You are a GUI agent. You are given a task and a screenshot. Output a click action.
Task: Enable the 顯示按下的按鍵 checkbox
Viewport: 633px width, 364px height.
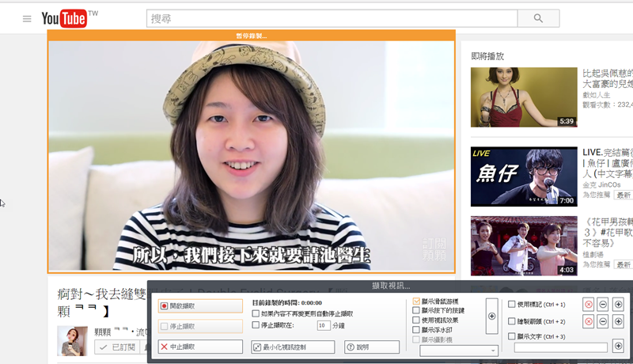pos(416,310)
